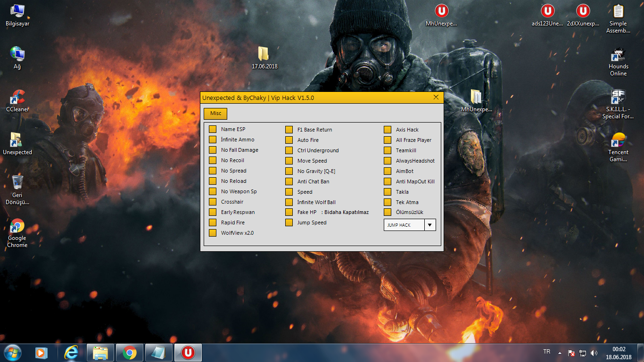Toggle the WolfView x2.0 checkbox
The height and width of the screenshot is (362, 644).
point(213,233)
